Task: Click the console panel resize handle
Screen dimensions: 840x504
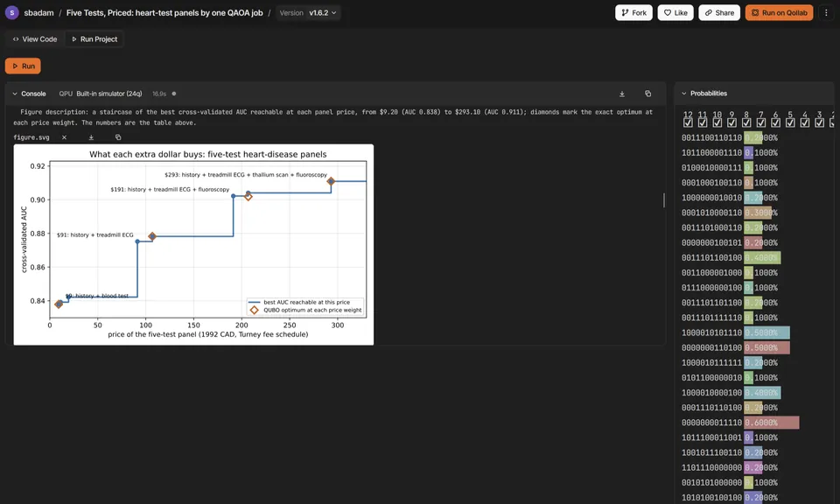Action: point(664,200)
